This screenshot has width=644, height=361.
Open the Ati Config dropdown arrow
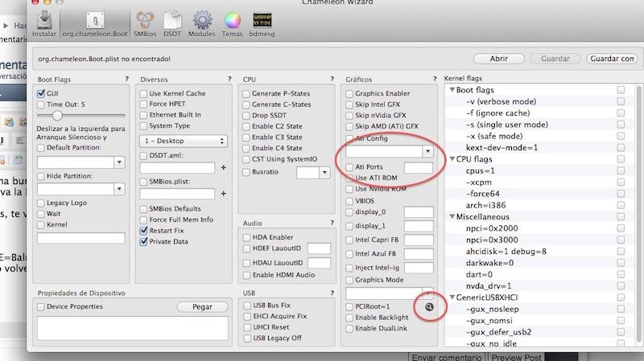tap(427, 151)
